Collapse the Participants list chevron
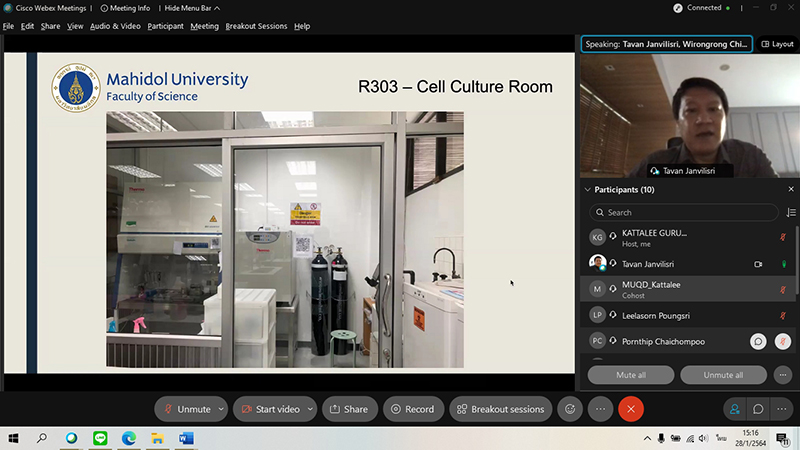The width and height of the screenshot is (800, 450). [x=587, y=189]
